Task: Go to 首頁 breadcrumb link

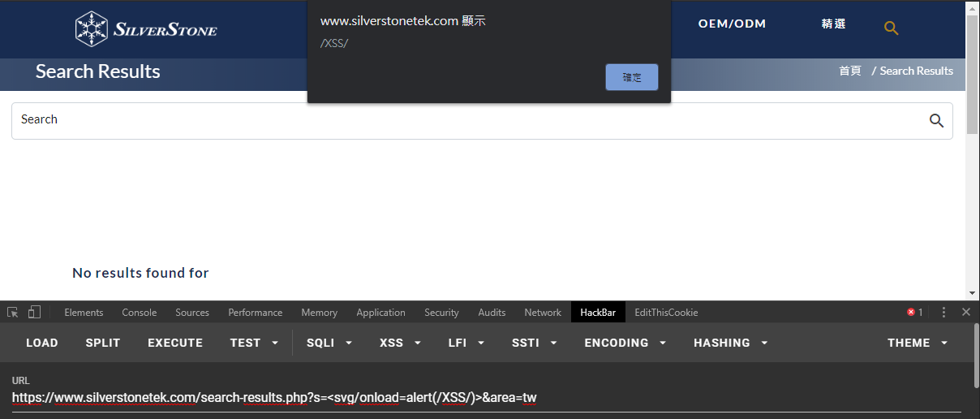Action: click(850, 71)
